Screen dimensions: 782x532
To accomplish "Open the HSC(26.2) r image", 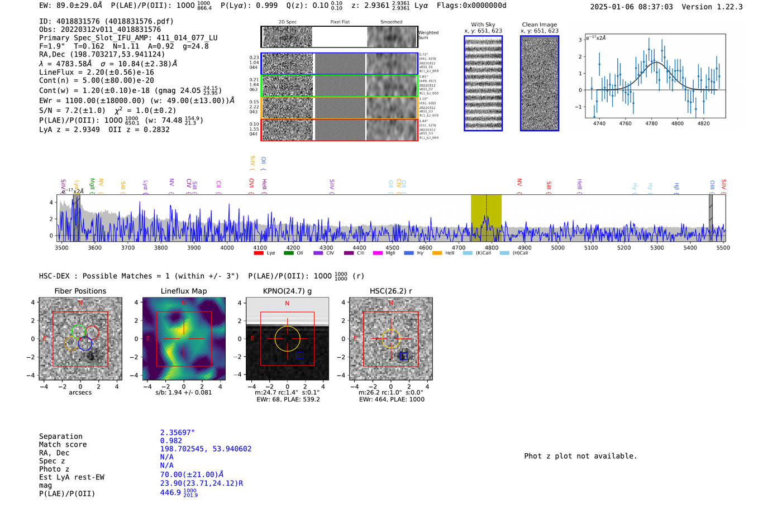I will coord(390,339).
